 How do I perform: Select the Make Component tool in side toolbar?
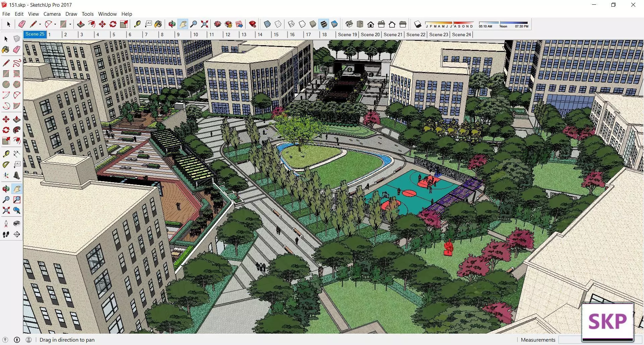tap(17, 39)
